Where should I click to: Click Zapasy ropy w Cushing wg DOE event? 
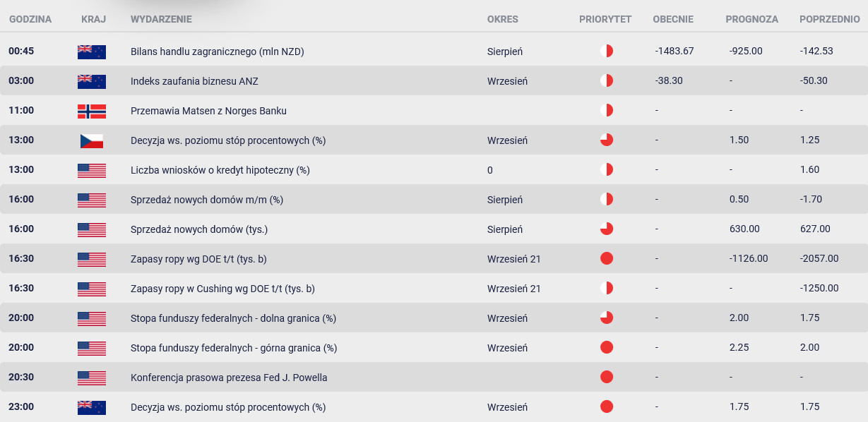(x=222, y=289)
